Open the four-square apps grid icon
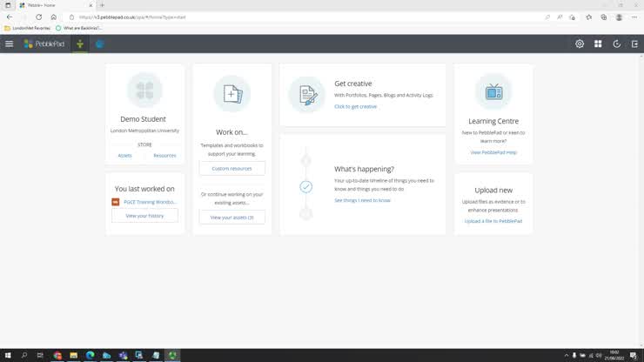 pyautogui.click(x=598, y=44)
